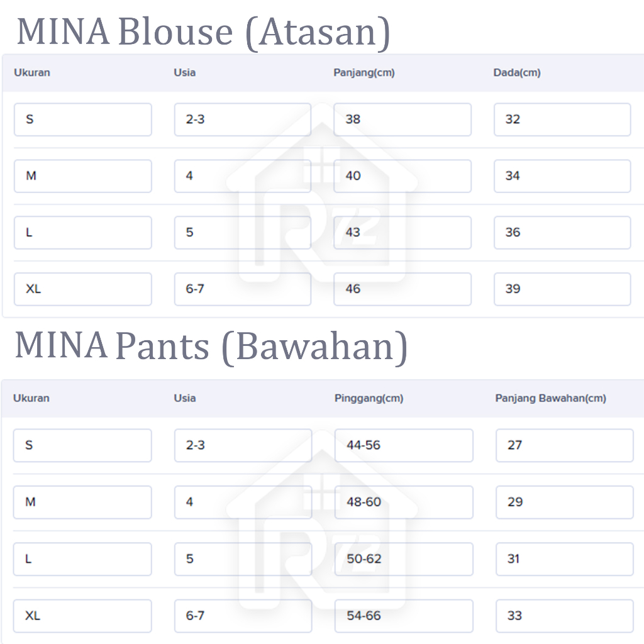644x644 pixels.
Task: Click the Panjang(cm) column header
Action: point(364,72)
